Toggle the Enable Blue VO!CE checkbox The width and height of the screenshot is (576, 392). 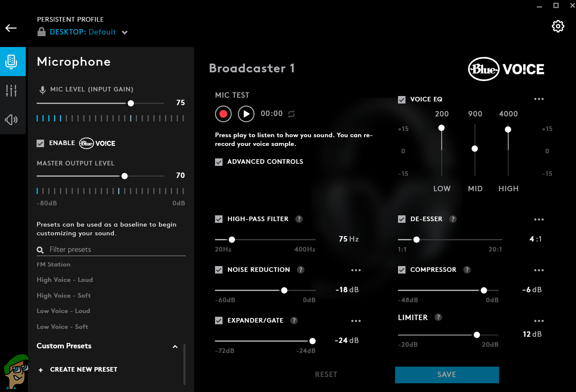coord(40,143)
